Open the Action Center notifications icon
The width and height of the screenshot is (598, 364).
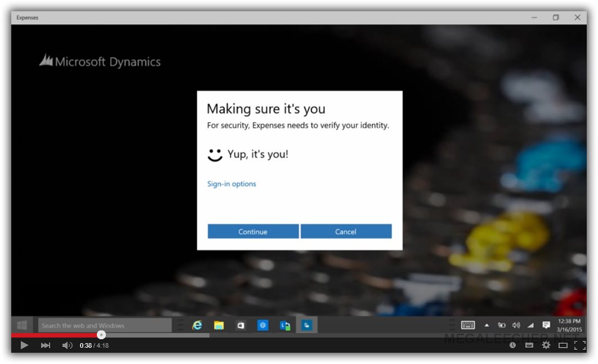(546, 325)
